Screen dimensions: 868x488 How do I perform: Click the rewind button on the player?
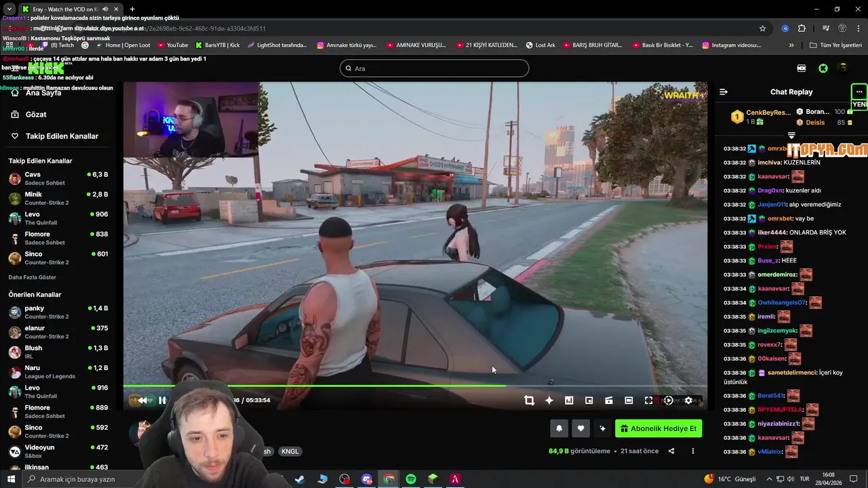tap(142, 400)
